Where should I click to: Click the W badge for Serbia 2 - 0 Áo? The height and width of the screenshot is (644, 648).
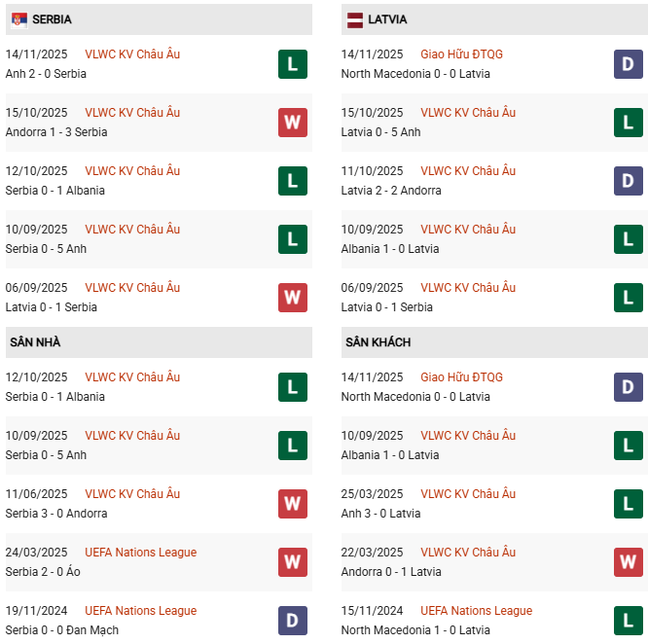pyautogui.click(x=293, y=562)
